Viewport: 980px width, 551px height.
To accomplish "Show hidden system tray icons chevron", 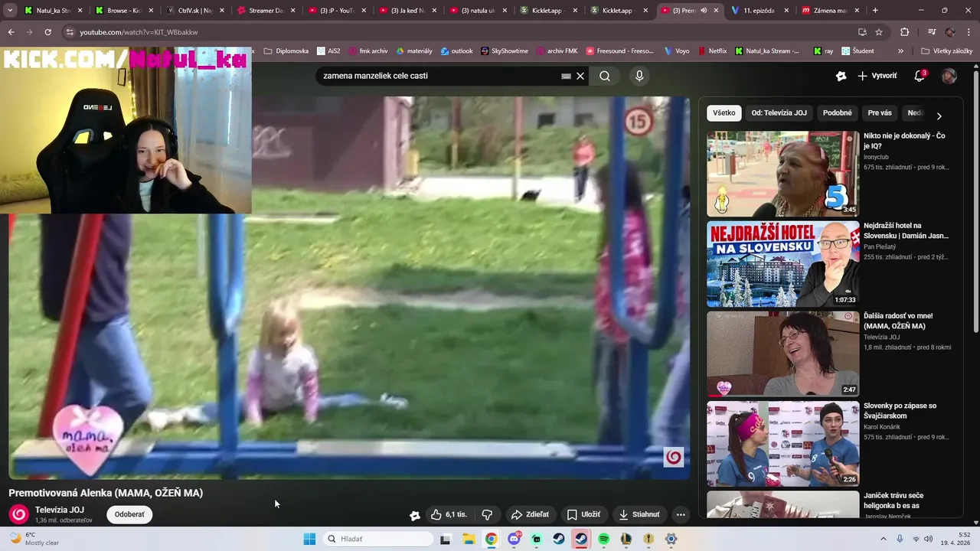I will click(884, 539).
